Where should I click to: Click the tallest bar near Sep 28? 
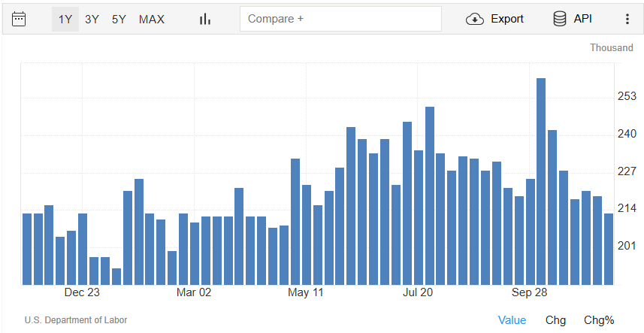pos(541,181)
